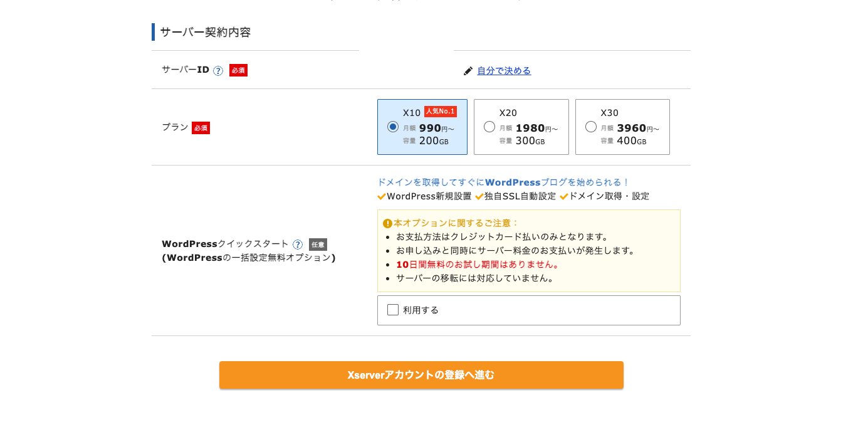Click the pencil icon beside 自分で決める

[468, 71]
